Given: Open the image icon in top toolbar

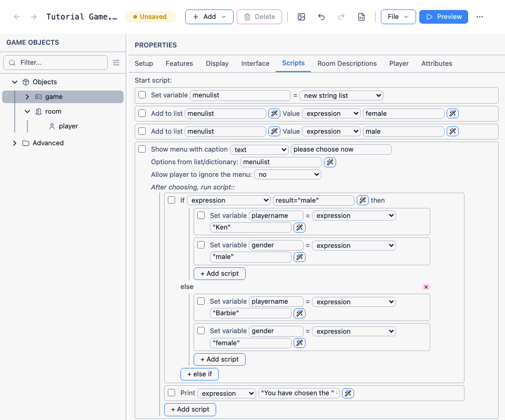Looking at the screenshot, I should click(x=301, y=17).
